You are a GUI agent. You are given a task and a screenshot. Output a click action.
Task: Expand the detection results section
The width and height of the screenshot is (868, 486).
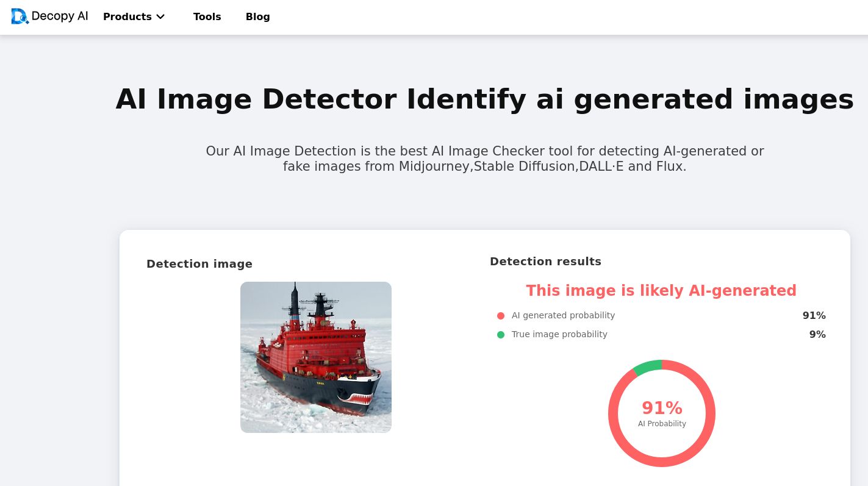[x=545, y=261]
